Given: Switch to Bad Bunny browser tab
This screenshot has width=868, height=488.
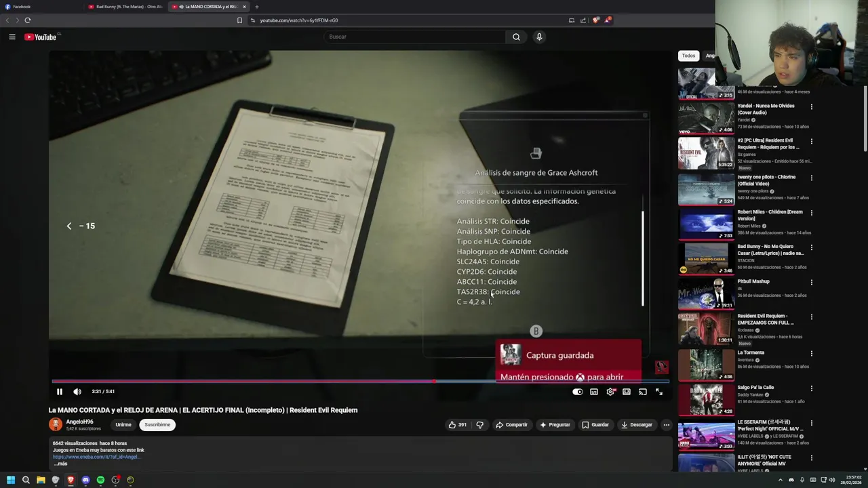Looking at the screenshot, I should point(125,7).
